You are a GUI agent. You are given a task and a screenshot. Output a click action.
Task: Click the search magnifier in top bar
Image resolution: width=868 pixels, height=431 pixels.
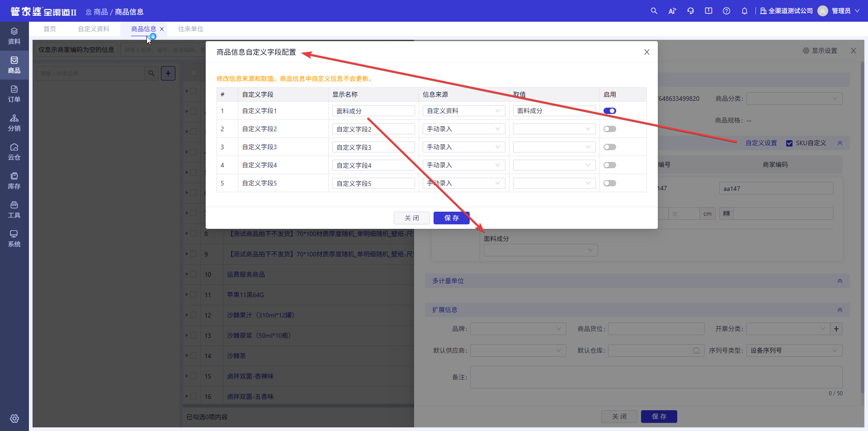654,11
